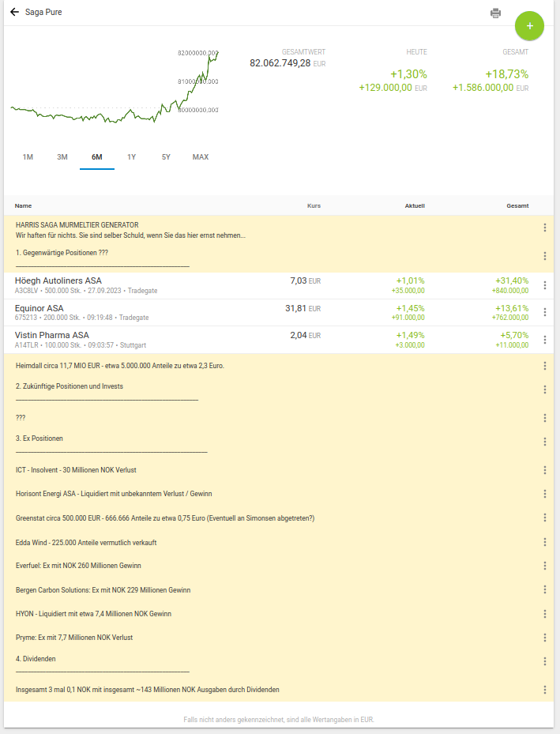Screen dimensions: 560x734
Task: Open options menu for Everfuel note row
Action: 544,566
